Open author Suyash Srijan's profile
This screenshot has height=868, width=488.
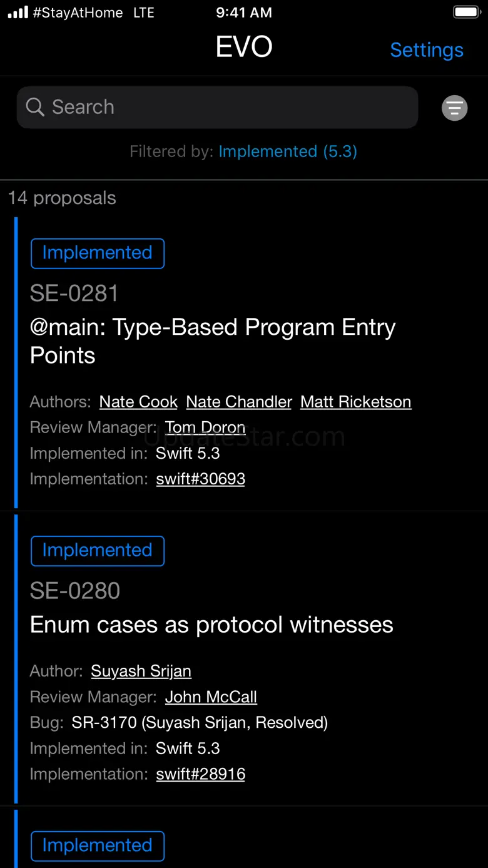coord(141,671)
